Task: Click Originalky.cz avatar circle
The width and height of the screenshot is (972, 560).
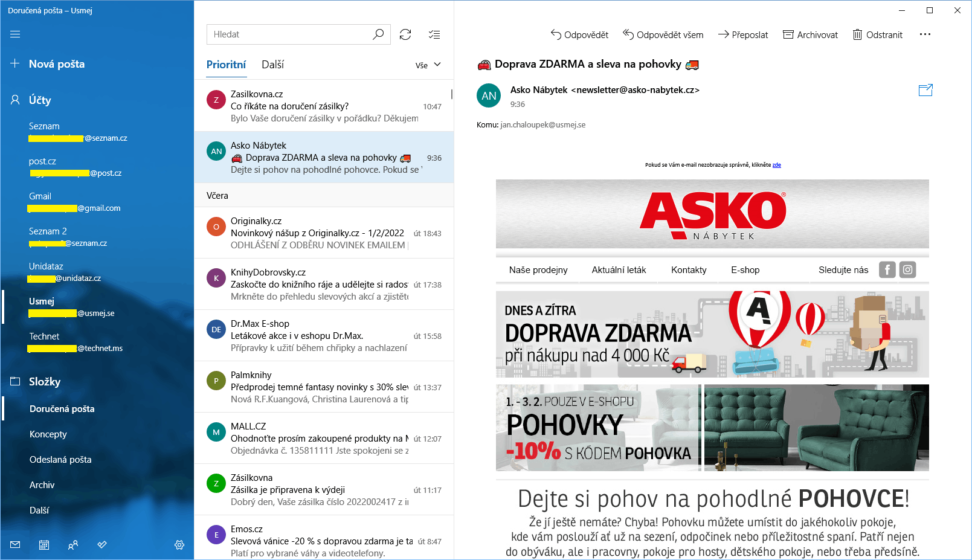Action: point(216,227)
